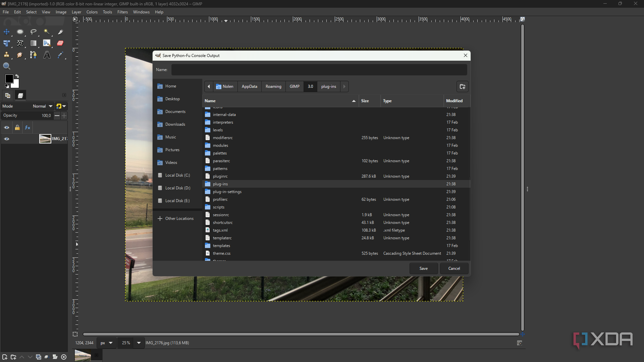Click the black foreground color swatch

9,79
